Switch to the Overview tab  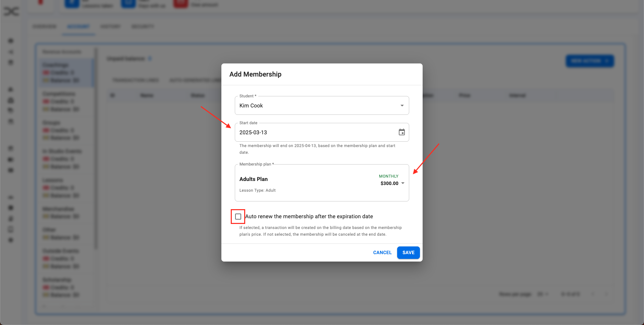(x=45, y=27)
